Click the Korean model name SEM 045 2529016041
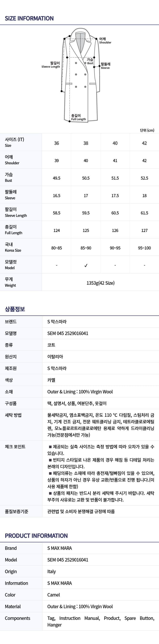This screenshot has width=159, height=644. [x=68, y=333]
